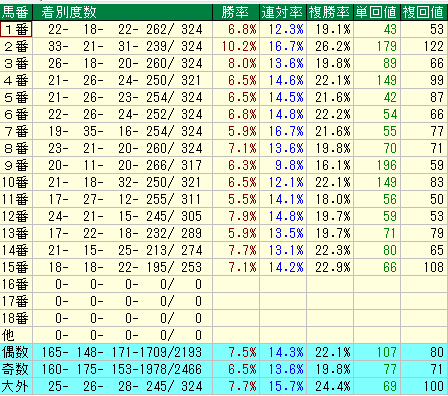This screenshot has width=448, height=396.
Task: Click the 16.1% 複勝率 in the 9番 row
Action: pos(333,165)
